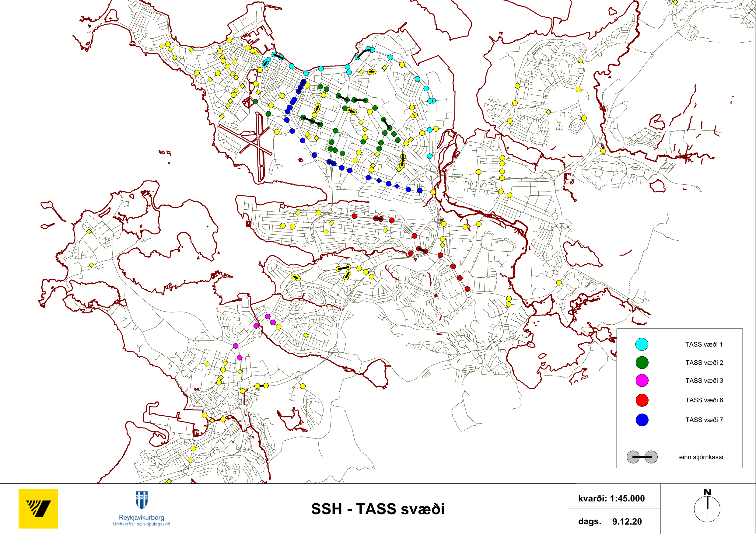Click the SSH - TASS svæði title

coord(378,509)
